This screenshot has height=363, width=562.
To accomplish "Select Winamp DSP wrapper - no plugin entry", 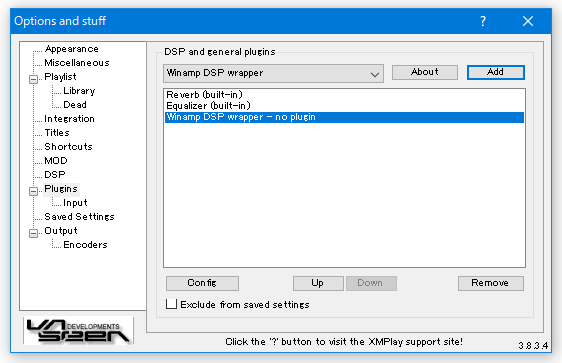I will point(344,117).
